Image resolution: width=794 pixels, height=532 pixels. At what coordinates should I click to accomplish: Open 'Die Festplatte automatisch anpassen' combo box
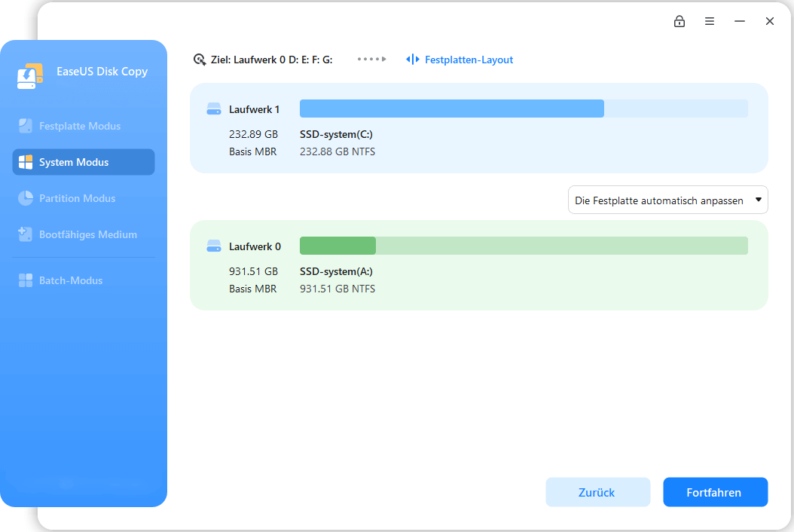659,200
